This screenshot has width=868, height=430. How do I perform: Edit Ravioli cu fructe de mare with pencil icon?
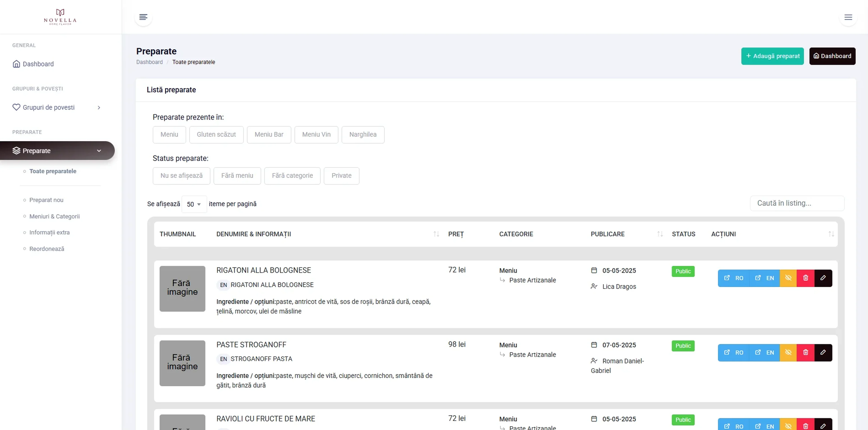(823, 424)
